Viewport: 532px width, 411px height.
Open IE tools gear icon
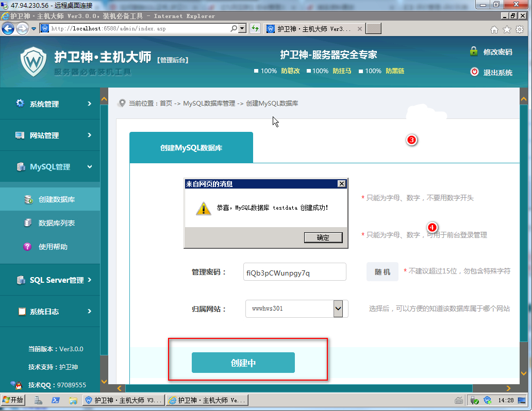pyautogui.click(x=520, y=29)
